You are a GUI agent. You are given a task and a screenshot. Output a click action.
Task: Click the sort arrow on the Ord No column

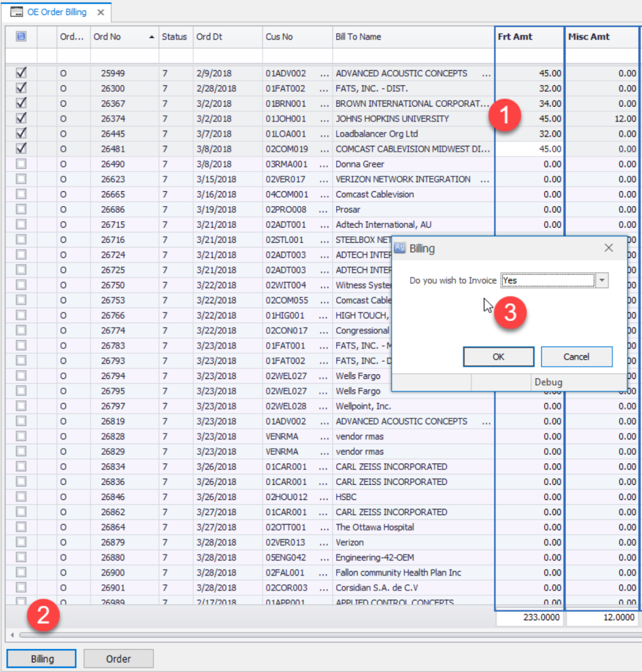pos(150,37)
